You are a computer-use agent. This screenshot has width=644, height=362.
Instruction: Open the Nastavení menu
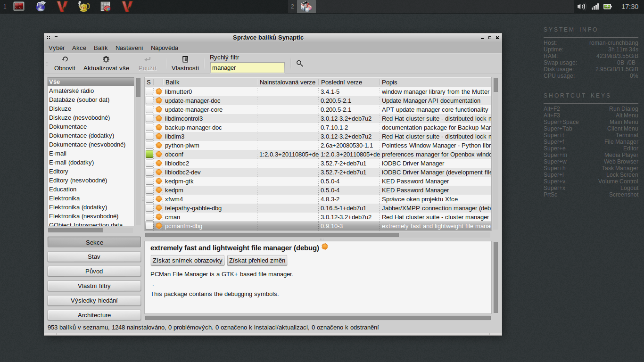click(x=129, y=48)
